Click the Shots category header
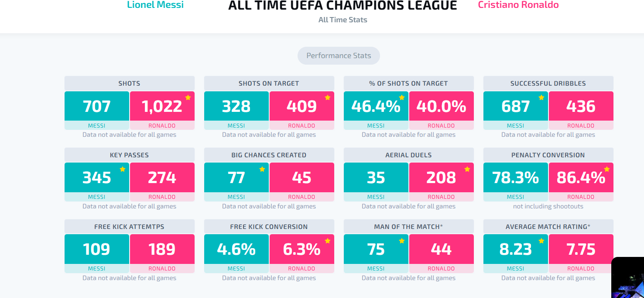Screen dimensions: 644x298 click(x=130, y=83)
